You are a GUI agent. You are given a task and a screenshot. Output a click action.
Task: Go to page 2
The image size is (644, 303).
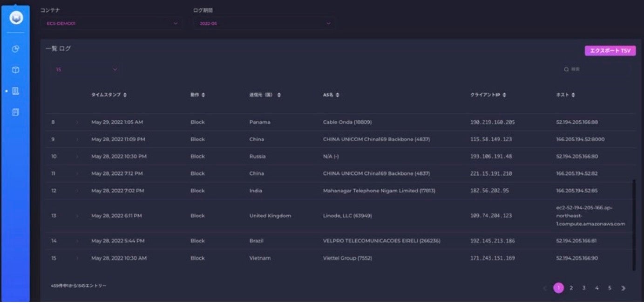tap(571, 288)
